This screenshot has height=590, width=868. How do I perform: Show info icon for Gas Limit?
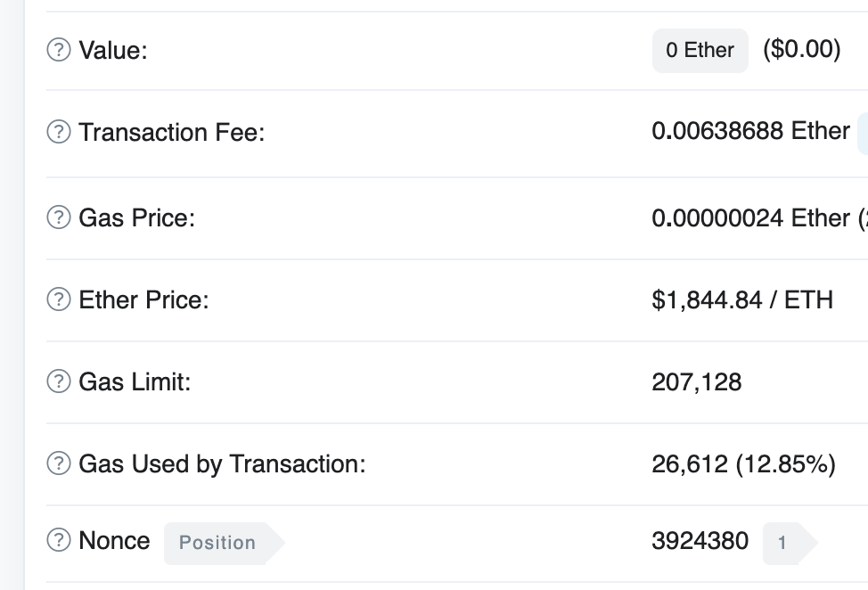click(x=59, y=381)
